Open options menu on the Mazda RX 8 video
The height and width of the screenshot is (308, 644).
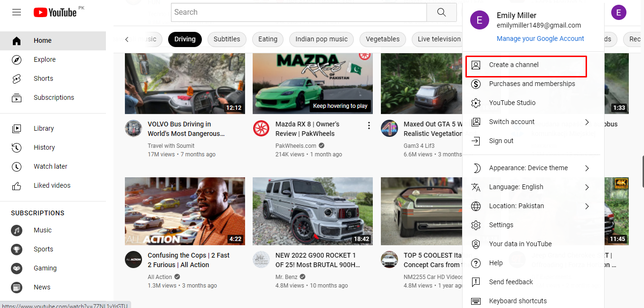click(369, 125)
